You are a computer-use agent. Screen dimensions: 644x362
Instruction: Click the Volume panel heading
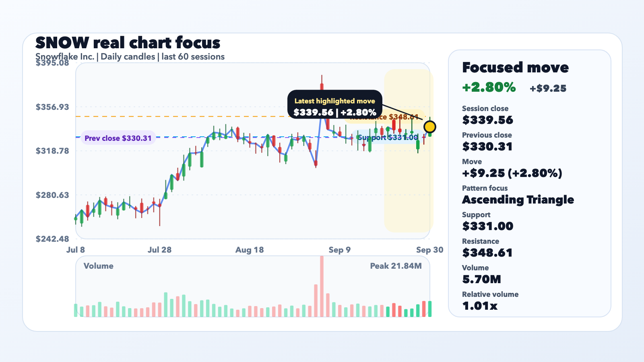[x=98, y=266]
